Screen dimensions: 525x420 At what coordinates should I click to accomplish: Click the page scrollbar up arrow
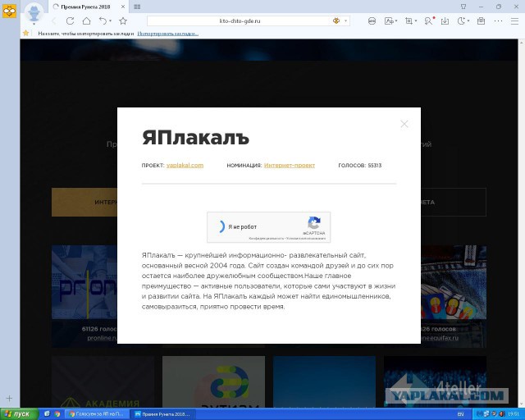click(x=522, y=43)
